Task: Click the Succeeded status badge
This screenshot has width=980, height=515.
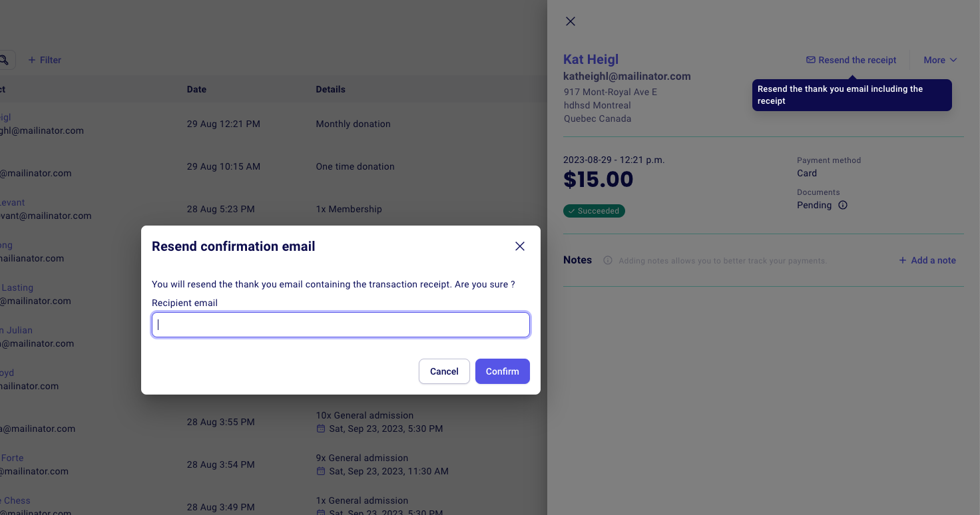Action: (x=594, y=211)
